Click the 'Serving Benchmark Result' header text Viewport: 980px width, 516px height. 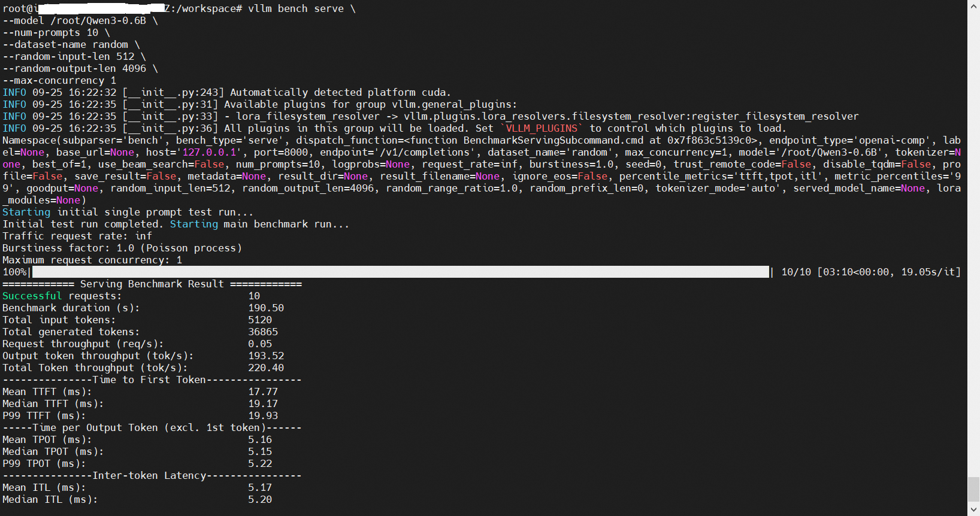point(152,284)
